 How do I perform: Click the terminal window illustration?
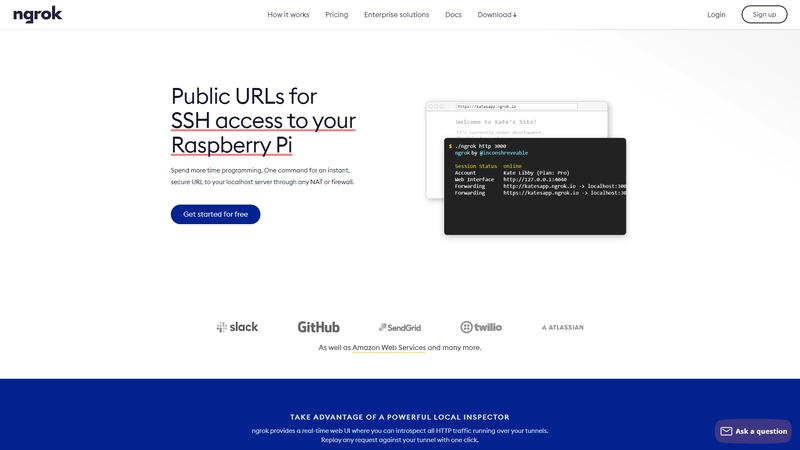[535, 186]
